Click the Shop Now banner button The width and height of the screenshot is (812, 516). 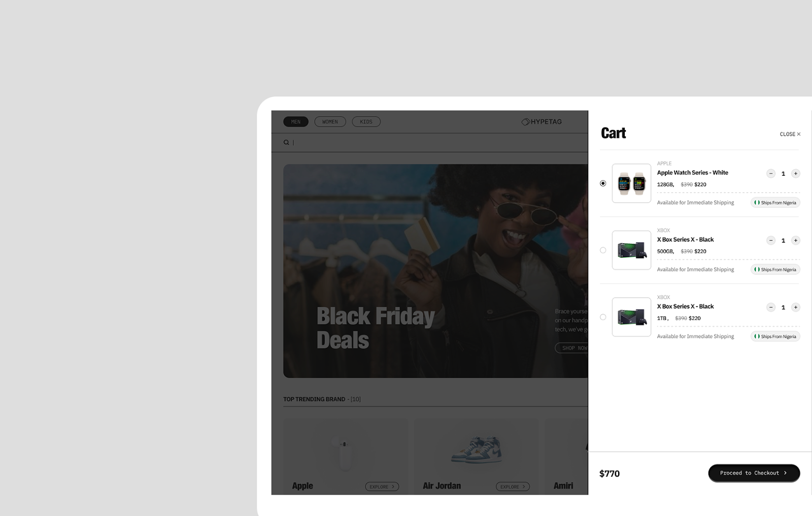(x=572, y=348)
